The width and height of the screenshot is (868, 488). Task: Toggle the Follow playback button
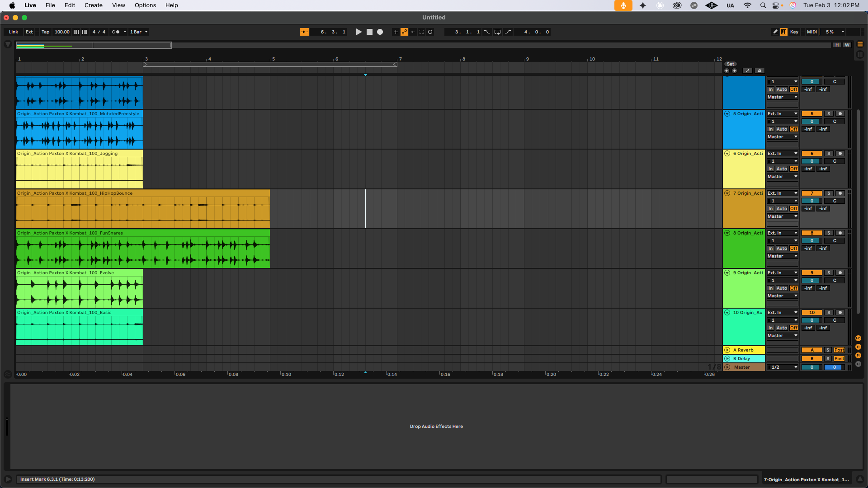(x=304, y=32)
